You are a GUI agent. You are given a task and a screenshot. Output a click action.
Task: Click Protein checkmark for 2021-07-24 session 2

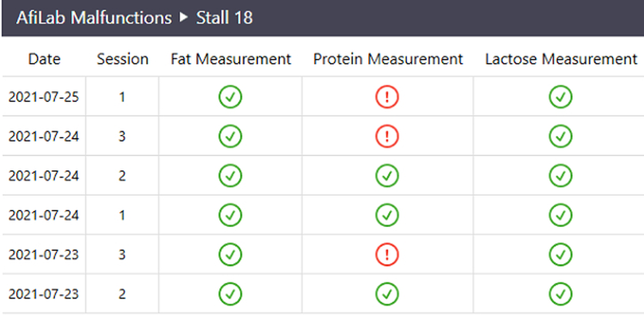coord(387,176)
